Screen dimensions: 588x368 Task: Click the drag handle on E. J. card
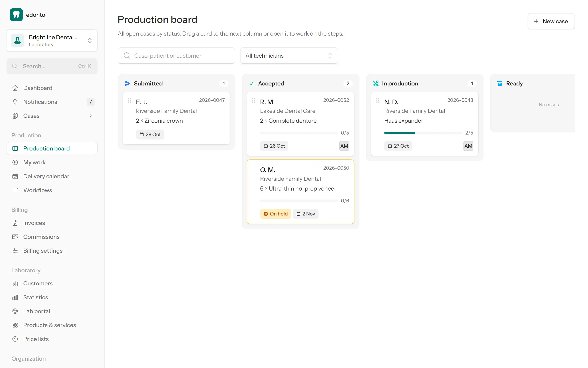[x=129, y=100]
